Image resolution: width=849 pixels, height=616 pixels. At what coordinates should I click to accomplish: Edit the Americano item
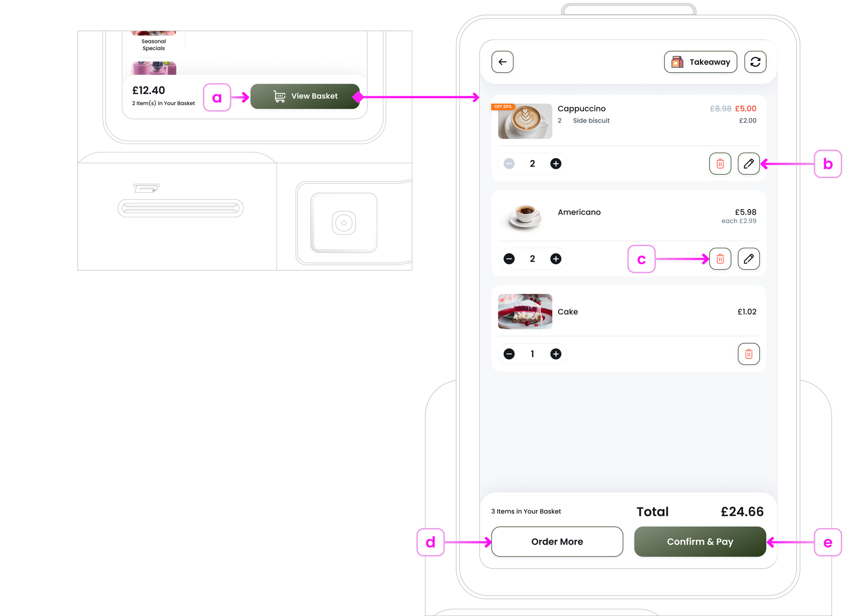point(748,259)
